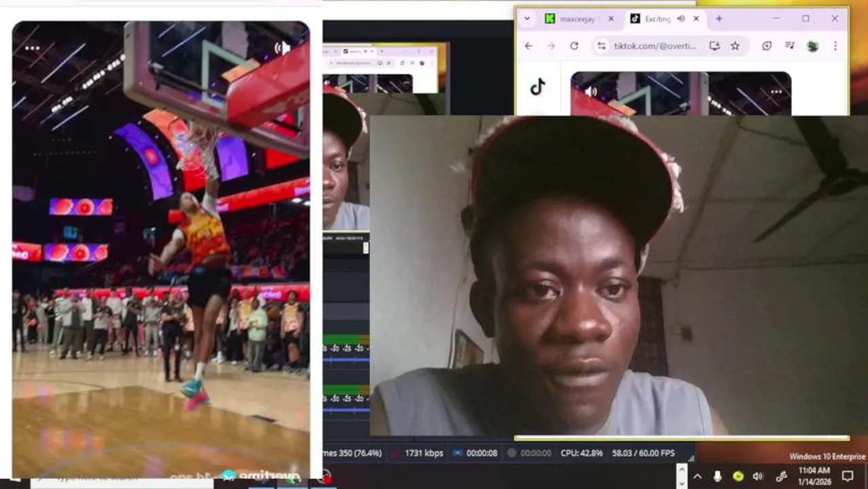Screen dimensions: 868x489
Task: Mute audio on the Exciting TikTok tab
Action: (681, 19)
